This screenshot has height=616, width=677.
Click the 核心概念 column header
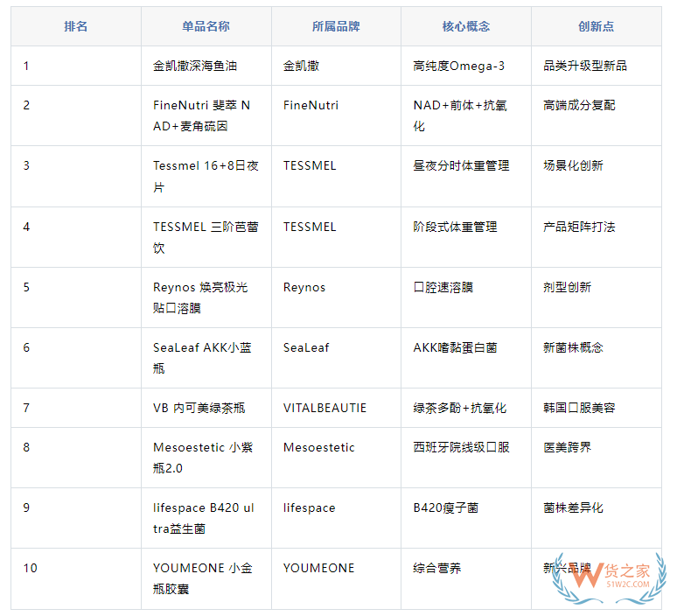point(466,26)
